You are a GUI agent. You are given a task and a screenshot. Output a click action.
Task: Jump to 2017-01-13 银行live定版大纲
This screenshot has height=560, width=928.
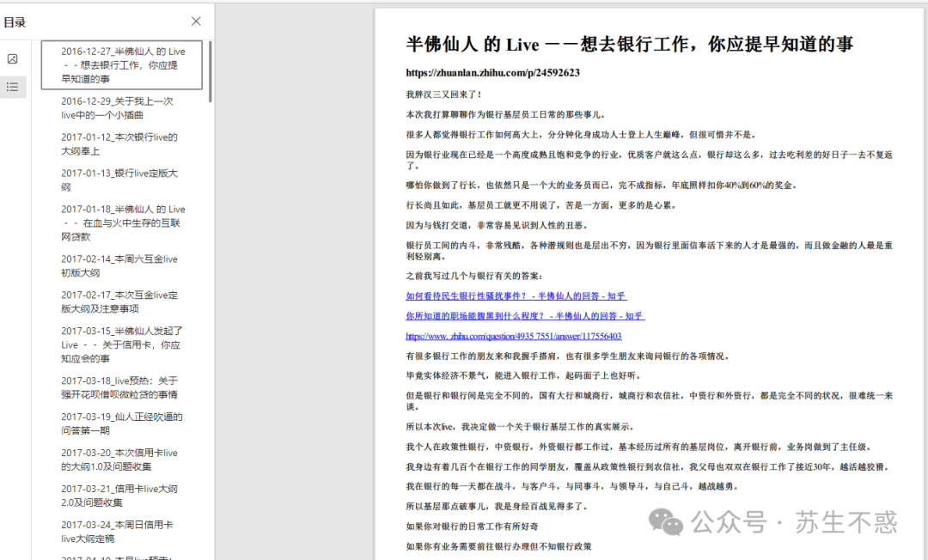[x=119, y=180]
